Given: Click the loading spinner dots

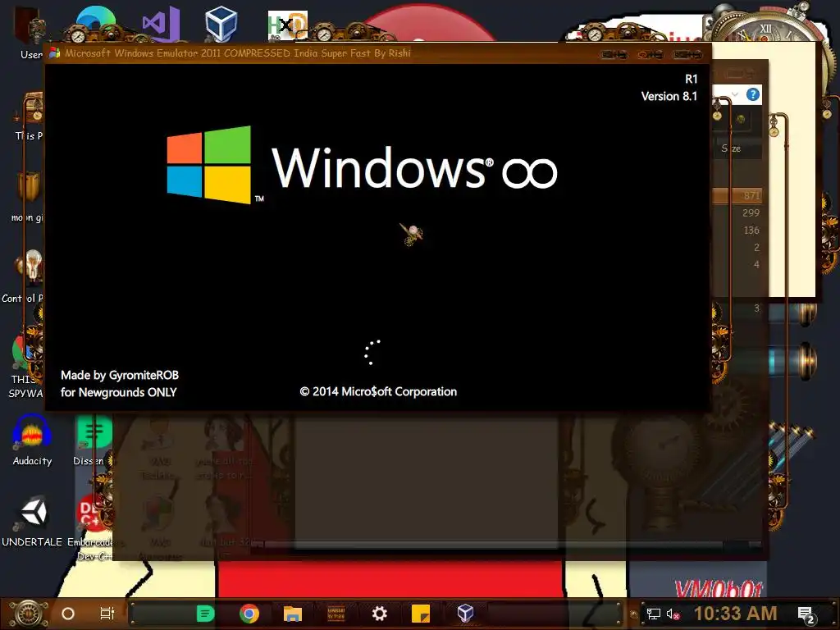Looking at the screenshot, I should (x=372, y=352).
